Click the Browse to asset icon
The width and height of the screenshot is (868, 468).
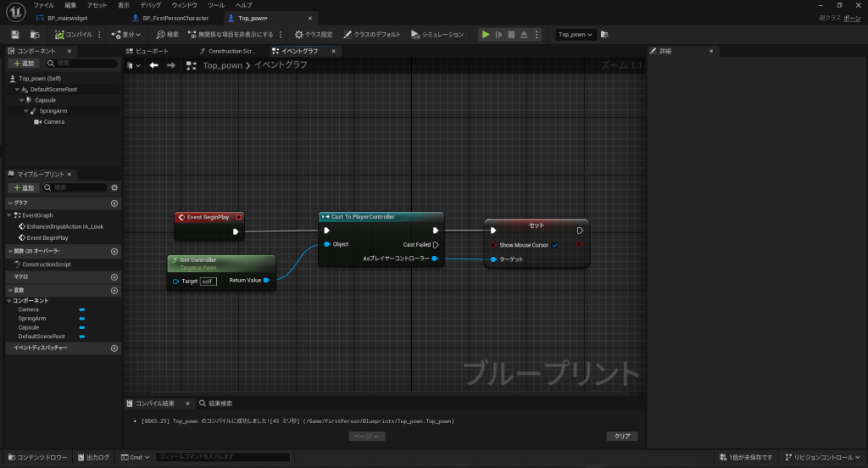tap(35, 35)
